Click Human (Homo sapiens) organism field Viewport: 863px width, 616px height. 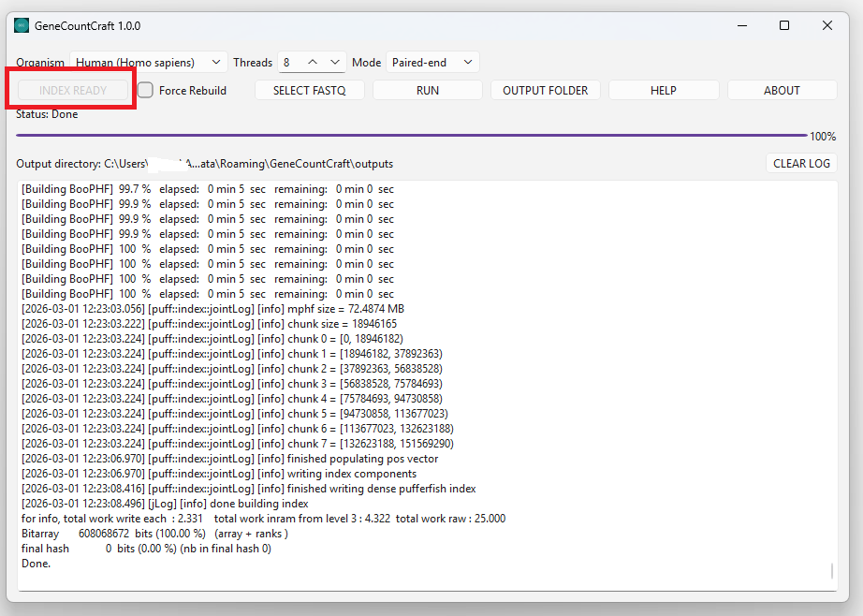tap(145, 62)
